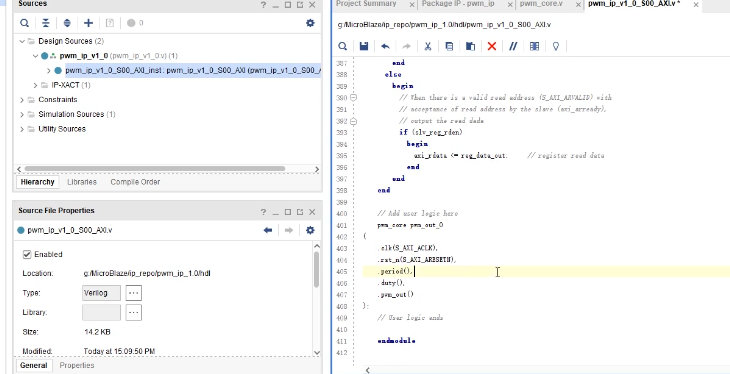Save the file in editor toolbar
730x374 pixels.
364,46
